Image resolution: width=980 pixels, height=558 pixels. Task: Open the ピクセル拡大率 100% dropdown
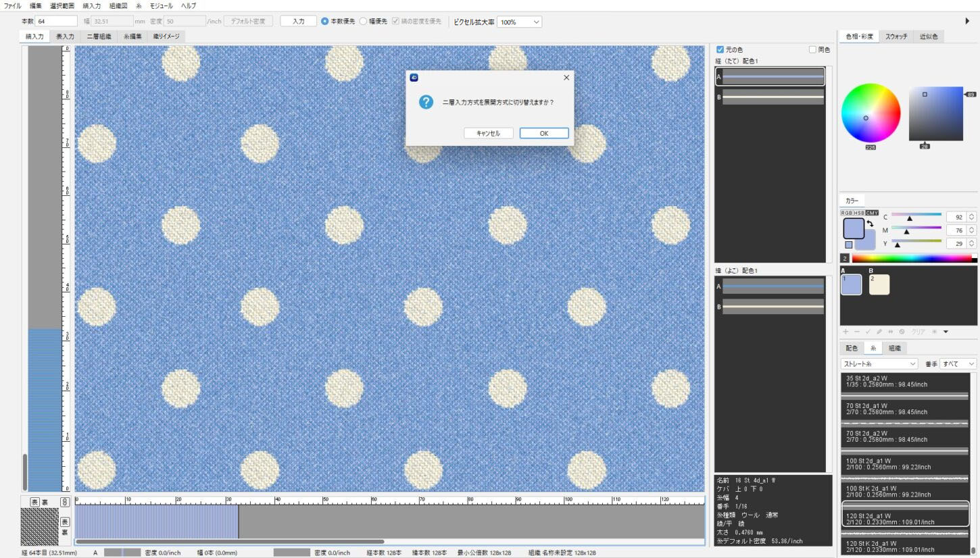pyautogui.click(x=519, y=22)
